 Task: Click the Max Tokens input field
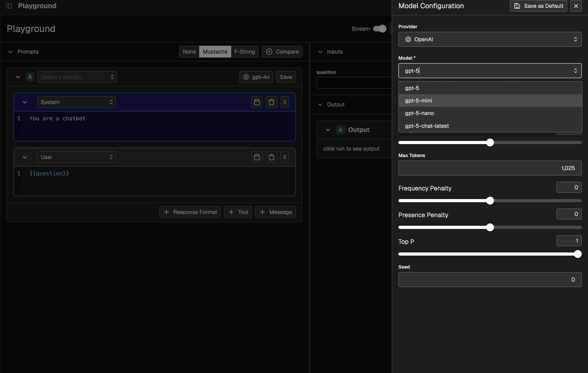click(490, 168)
